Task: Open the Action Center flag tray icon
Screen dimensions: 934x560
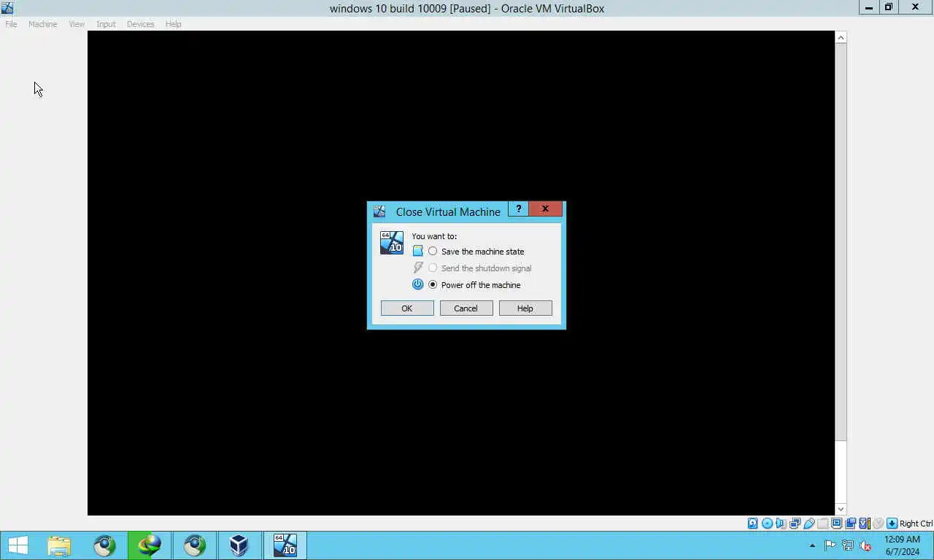Action: click(x=830, y=545)
